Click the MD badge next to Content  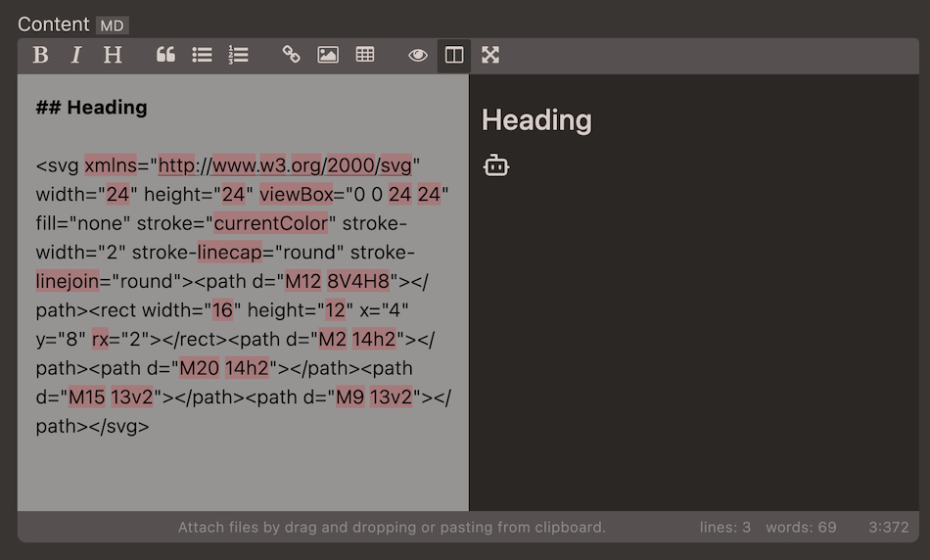(113, 25)
